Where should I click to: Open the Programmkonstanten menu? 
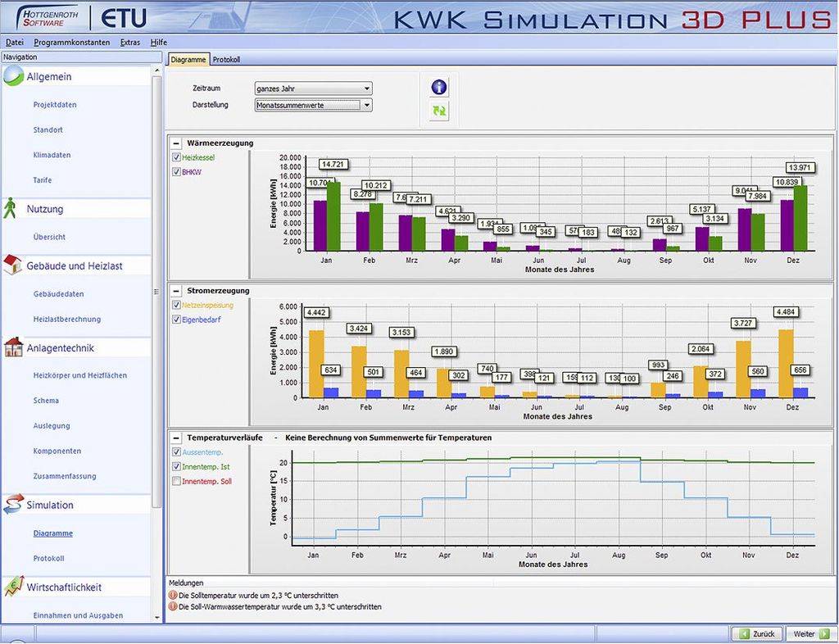[x=72, y=43]
